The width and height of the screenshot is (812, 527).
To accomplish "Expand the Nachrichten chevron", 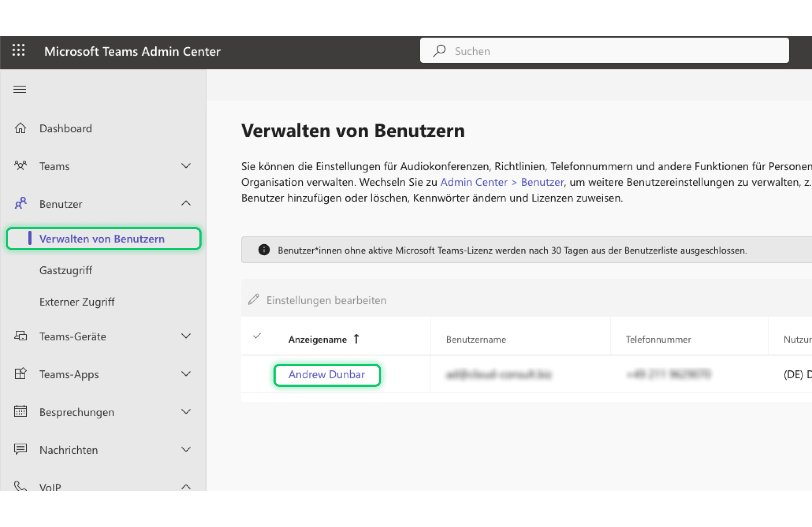I will tap(186, 449).
